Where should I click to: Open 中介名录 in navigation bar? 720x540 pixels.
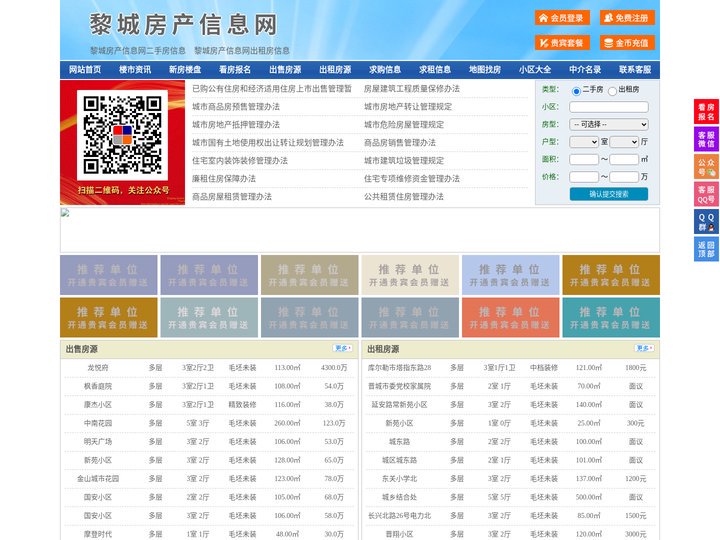tap(585, 70)
